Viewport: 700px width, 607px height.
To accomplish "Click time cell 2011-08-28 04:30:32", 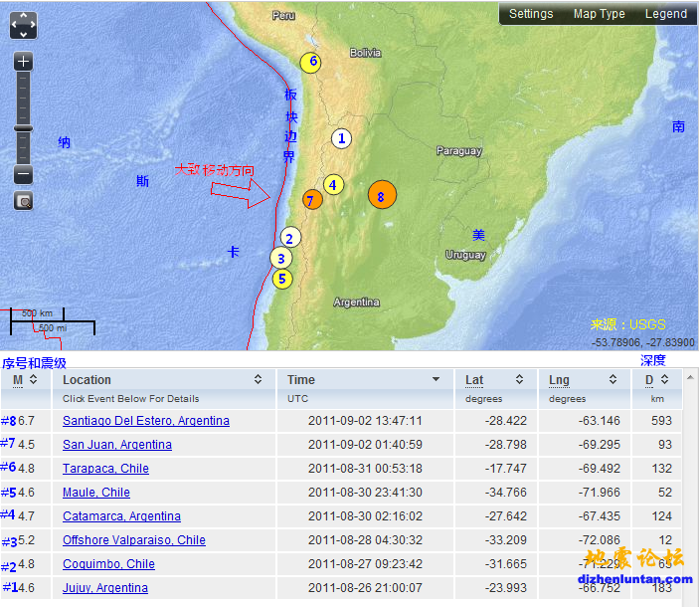I will pyautogui.click(x=365, y=540).
